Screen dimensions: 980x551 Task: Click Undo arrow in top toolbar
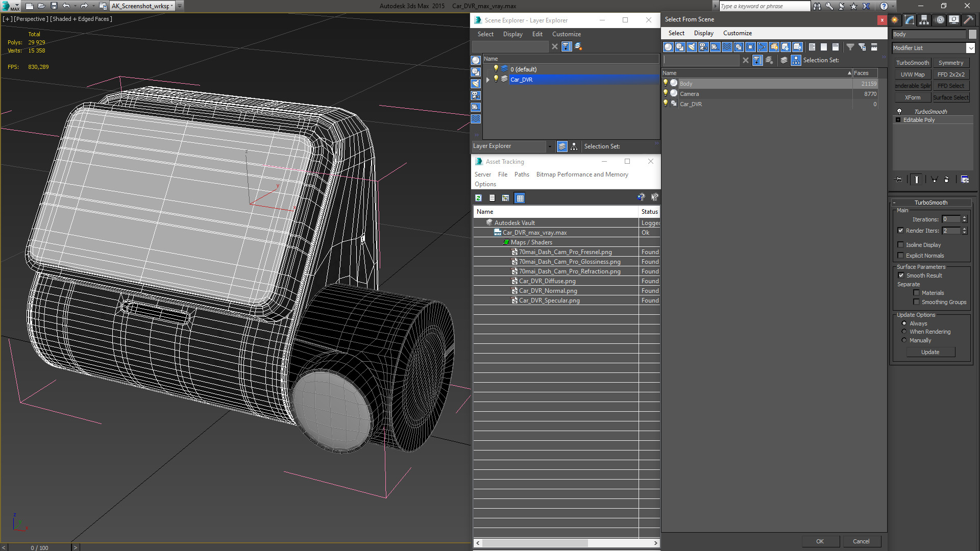[x=66, y=6]
